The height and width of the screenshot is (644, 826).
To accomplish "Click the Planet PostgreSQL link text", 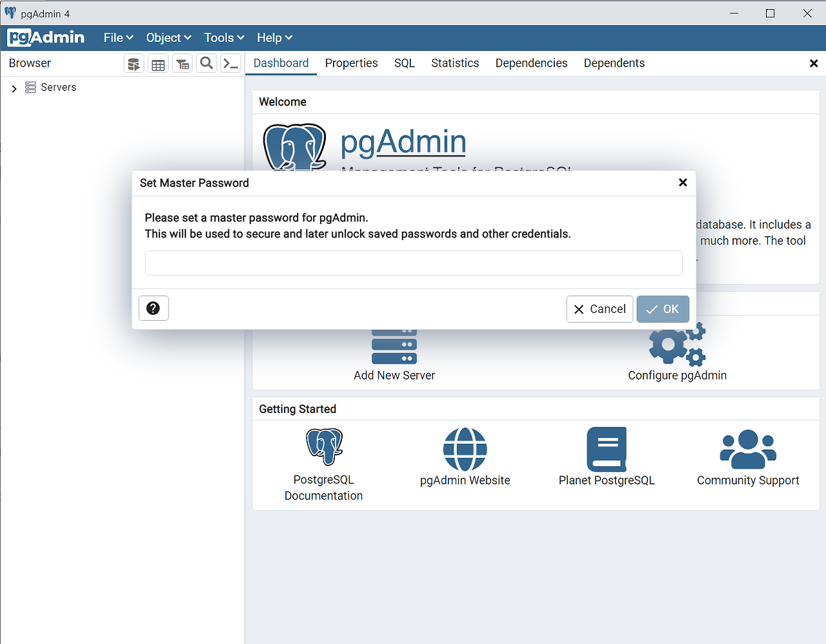I will tap(607, 481).
